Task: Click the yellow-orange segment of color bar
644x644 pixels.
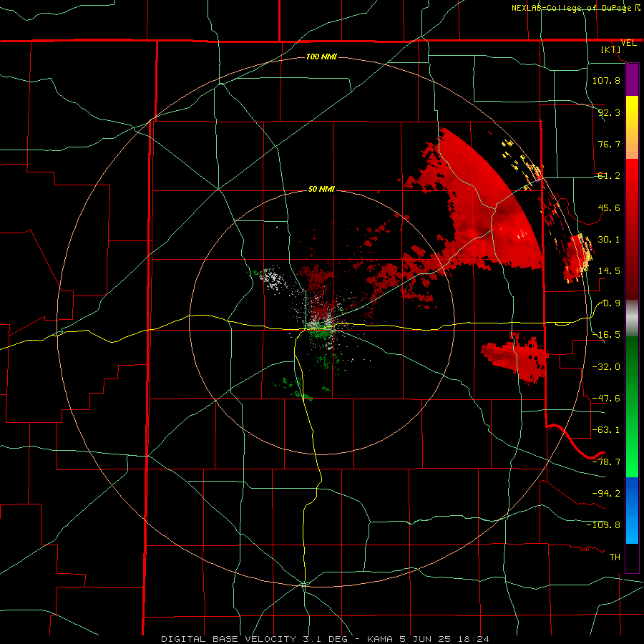Action: 632,127
